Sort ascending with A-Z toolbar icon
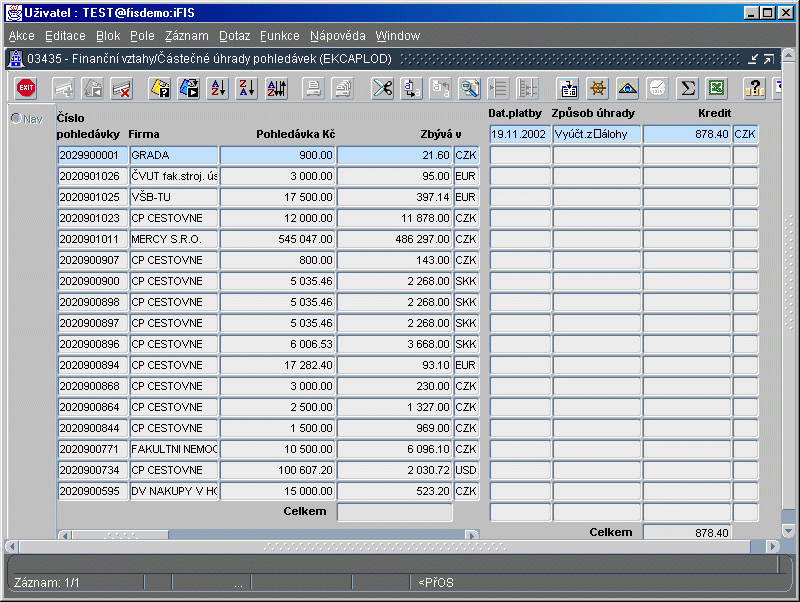The image size is (800, 602). click(x=218, y=88)
